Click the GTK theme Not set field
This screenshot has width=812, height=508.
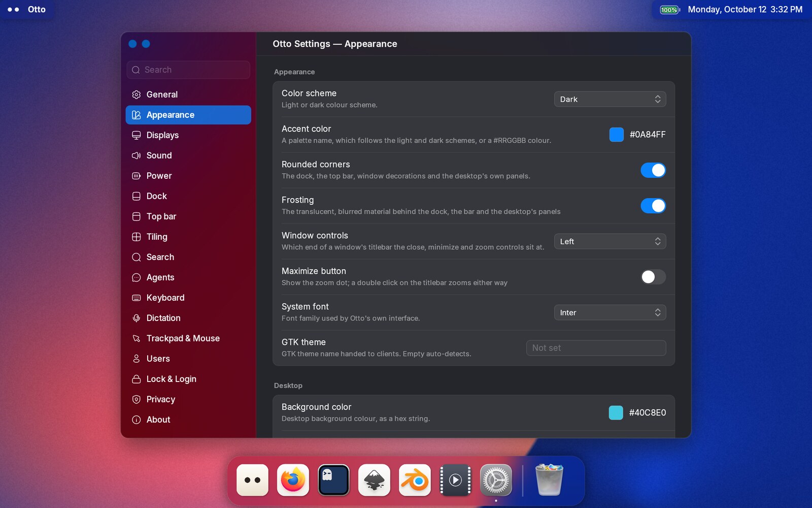596,348
